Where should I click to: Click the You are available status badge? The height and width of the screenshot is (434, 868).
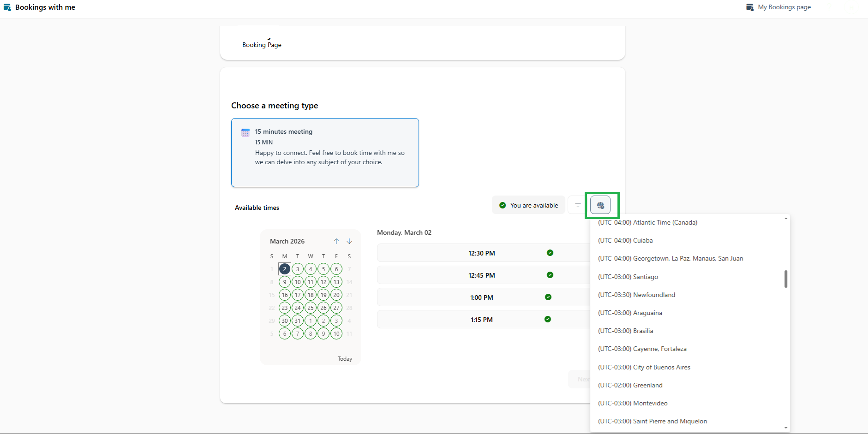click(x=528, y=205)
